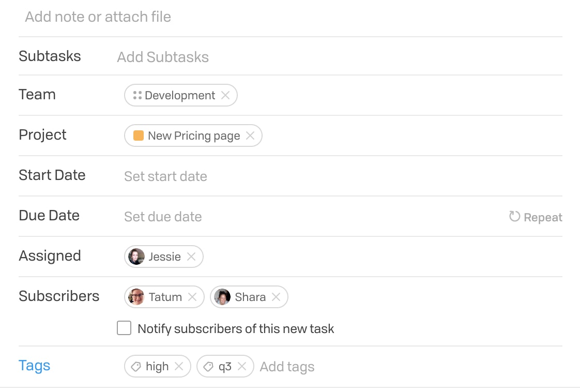Open the Set start date picker
The height and width of the screenshot is (392, 580).
coord(165,176)
